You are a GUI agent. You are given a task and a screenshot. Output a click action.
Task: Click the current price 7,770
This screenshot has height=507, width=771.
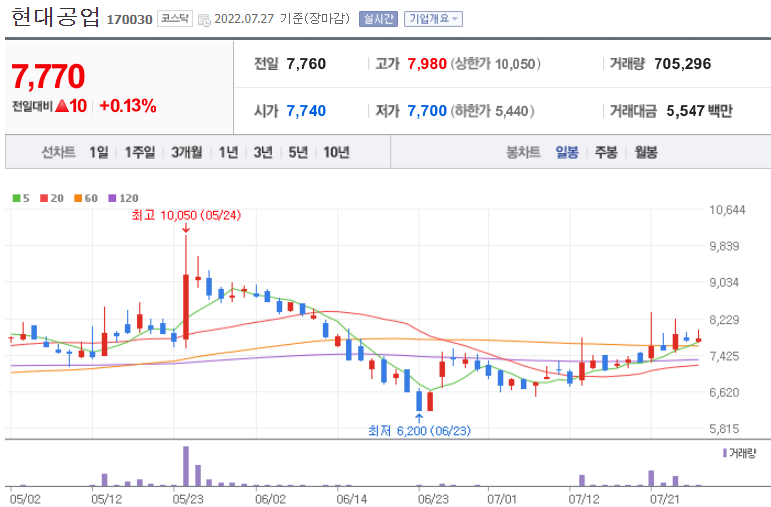pos(48,76)
